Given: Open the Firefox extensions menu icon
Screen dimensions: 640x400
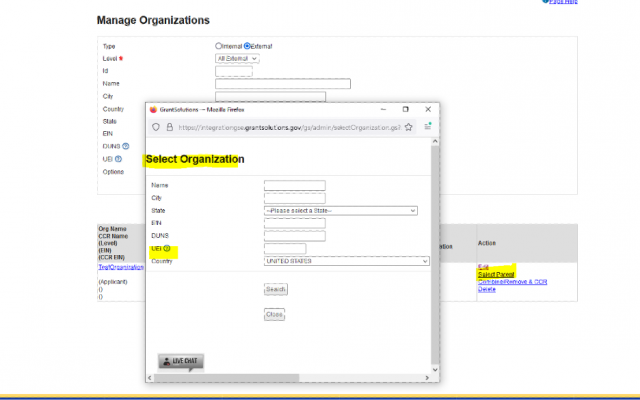Looking at the screenshot, I should tap(427, 127).
